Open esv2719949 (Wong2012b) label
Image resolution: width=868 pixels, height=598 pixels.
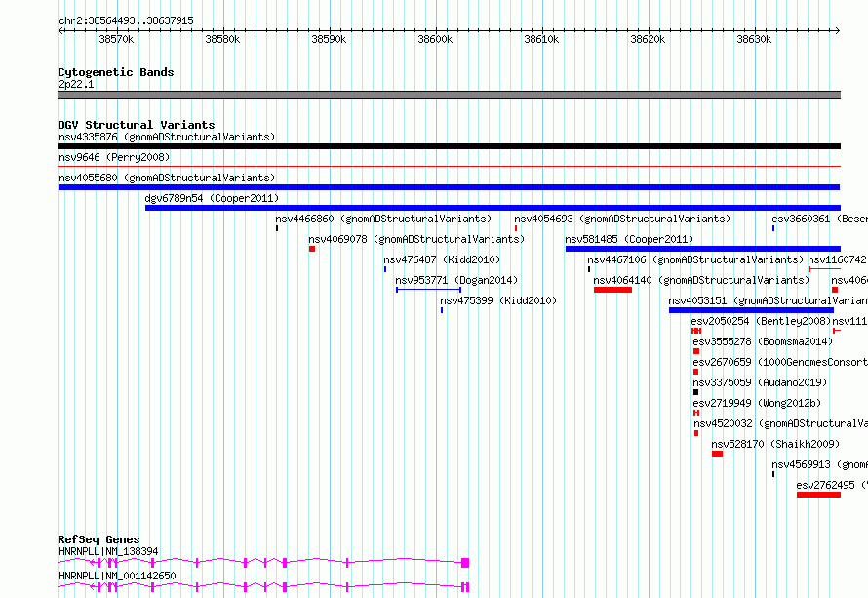coord(757,403)
